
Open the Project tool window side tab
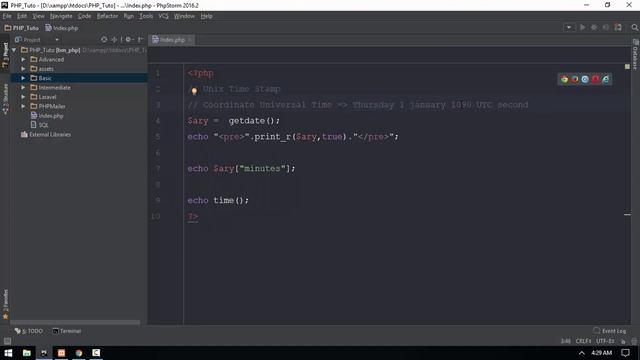pos(5,55)
